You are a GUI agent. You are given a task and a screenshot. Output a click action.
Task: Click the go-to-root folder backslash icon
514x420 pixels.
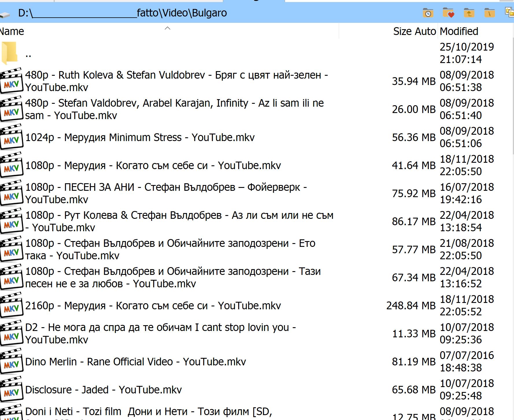(x=489, y=13)
